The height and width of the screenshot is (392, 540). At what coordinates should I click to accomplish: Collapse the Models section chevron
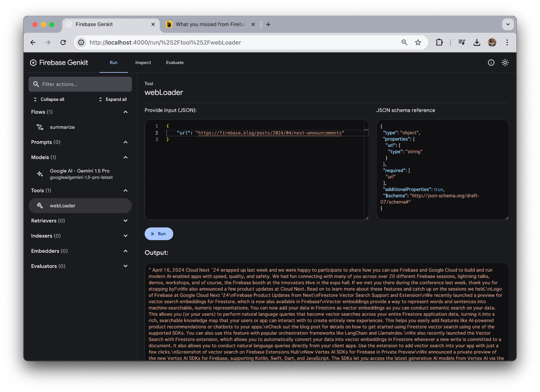coord(125,157)
